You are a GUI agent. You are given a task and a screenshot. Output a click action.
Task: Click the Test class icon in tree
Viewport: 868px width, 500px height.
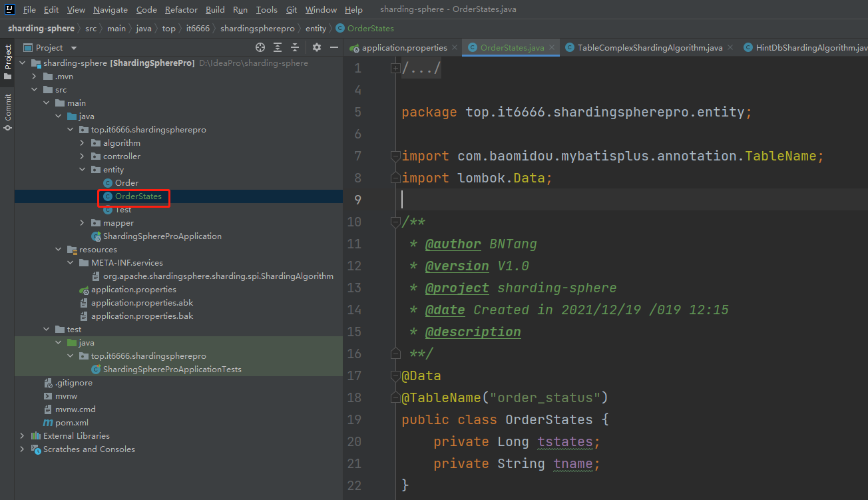click(107, 210)
